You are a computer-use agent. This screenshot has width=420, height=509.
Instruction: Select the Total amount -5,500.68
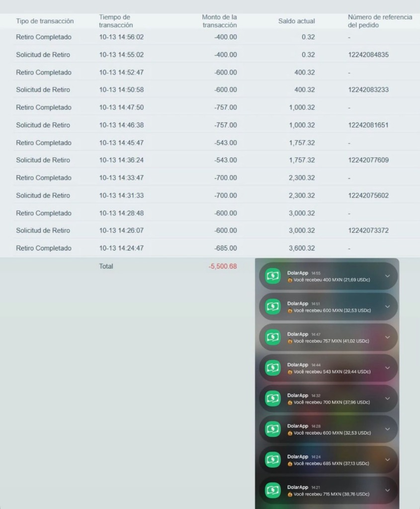[x=223, y=266]
